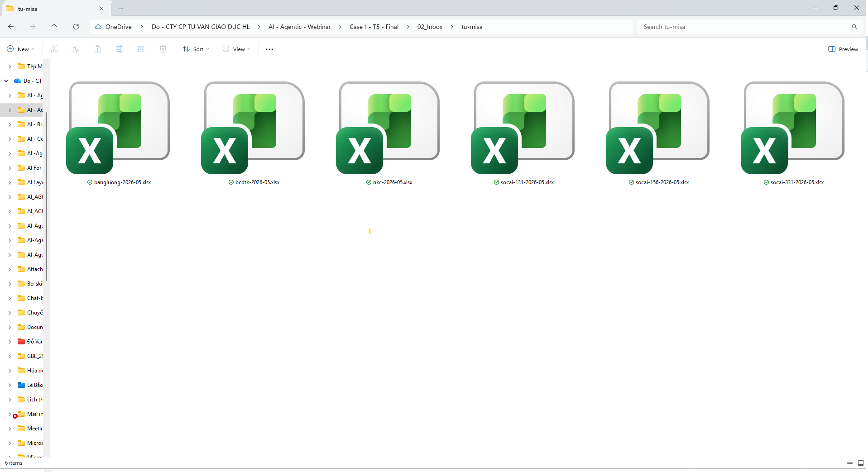Click the Cut scissors icon
The height and width of the screenshot is (472, 868).
(x=54, y=49)
